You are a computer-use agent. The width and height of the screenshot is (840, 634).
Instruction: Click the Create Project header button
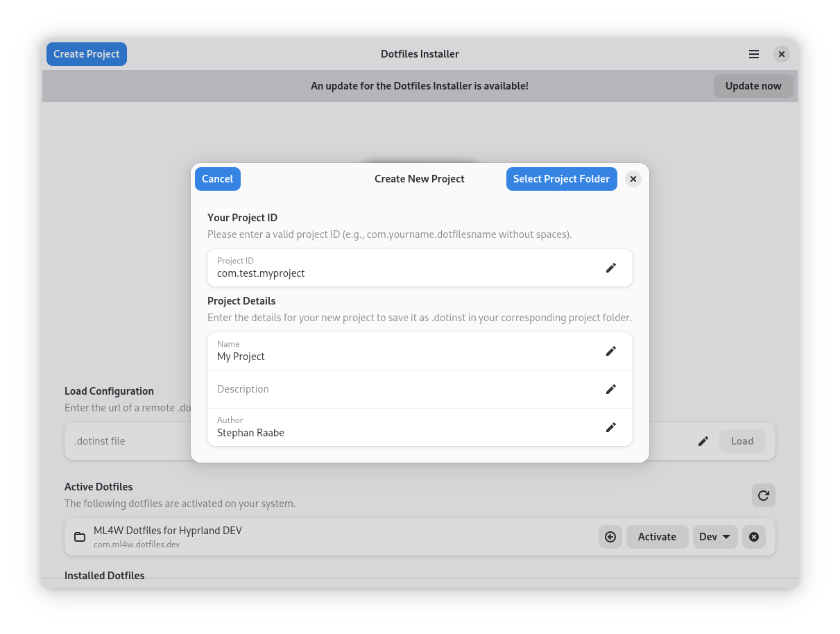[87, 54]
